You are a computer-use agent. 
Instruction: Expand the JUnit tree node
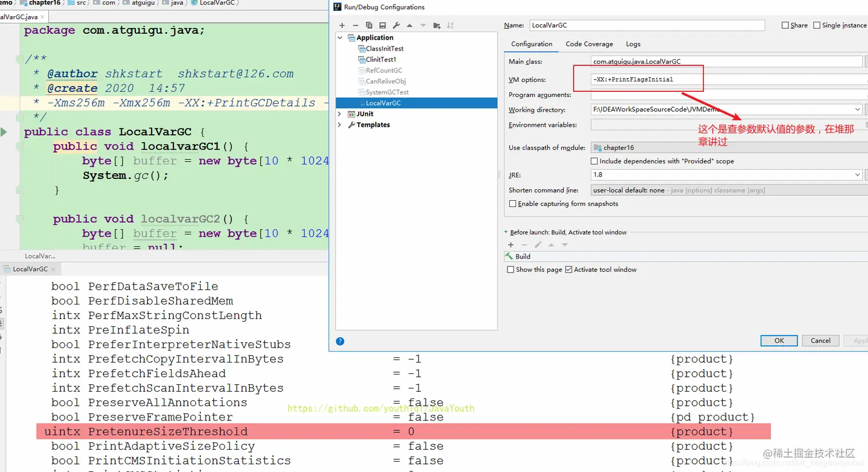(340, 114)
